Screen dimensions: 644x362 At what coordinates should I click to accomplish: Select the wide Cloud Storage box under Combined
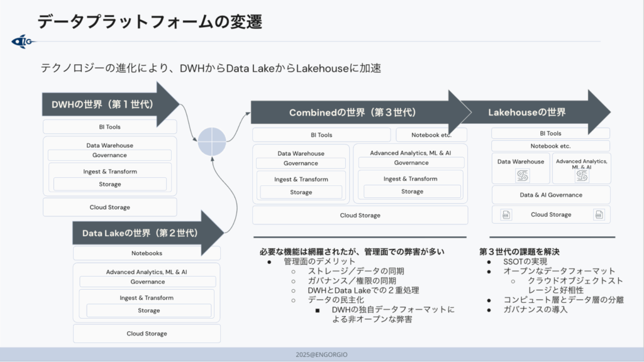[x=360, y=216]
